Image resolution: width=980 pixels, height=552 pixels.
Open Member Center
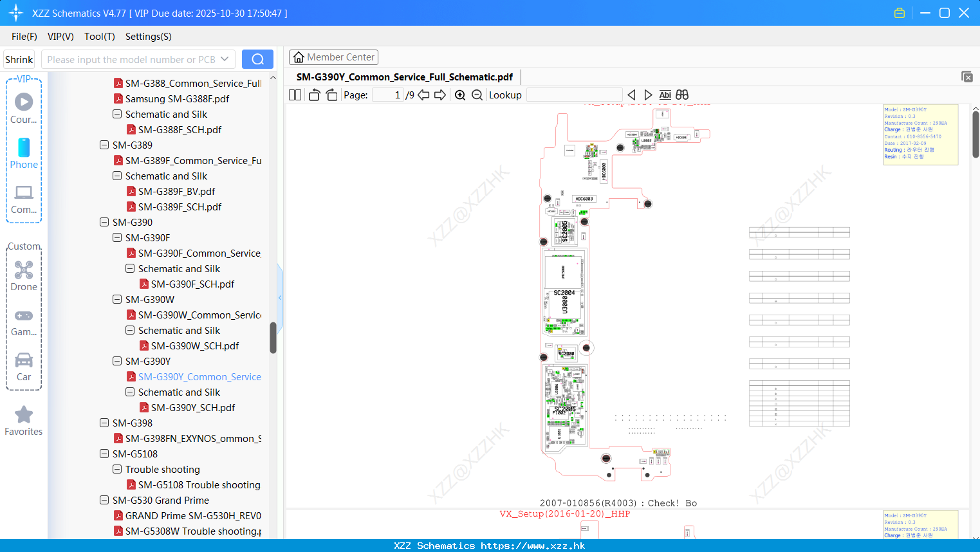click(x=333, y=57)
